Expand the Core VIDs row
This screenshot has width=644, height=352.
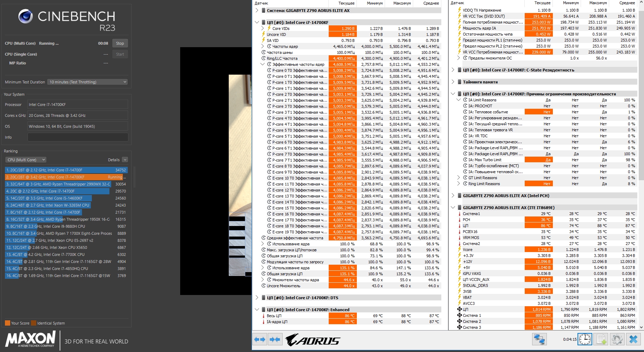(263, 29)
